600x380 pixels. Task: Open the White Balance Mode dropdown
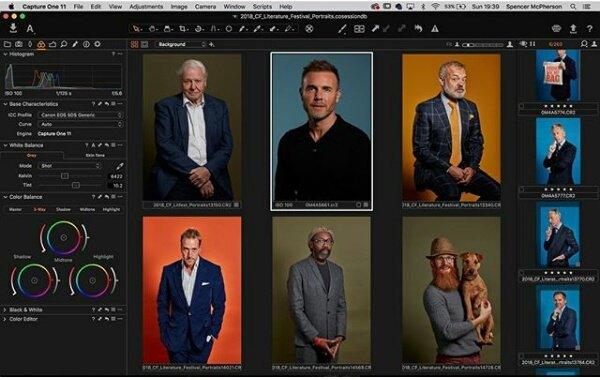pos(70,166)
